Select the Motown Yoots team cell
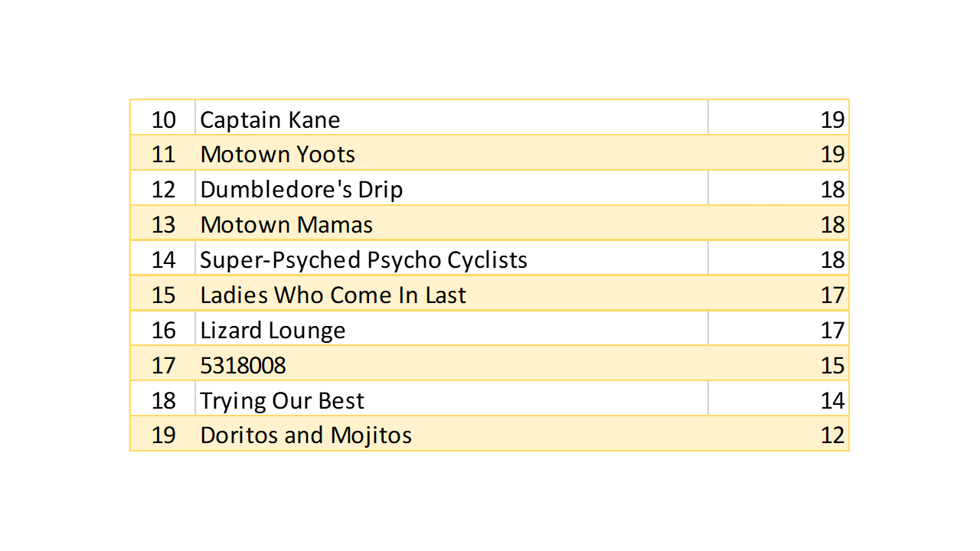The height and width of the screenshot is (551, 980). tap(278, 155)
